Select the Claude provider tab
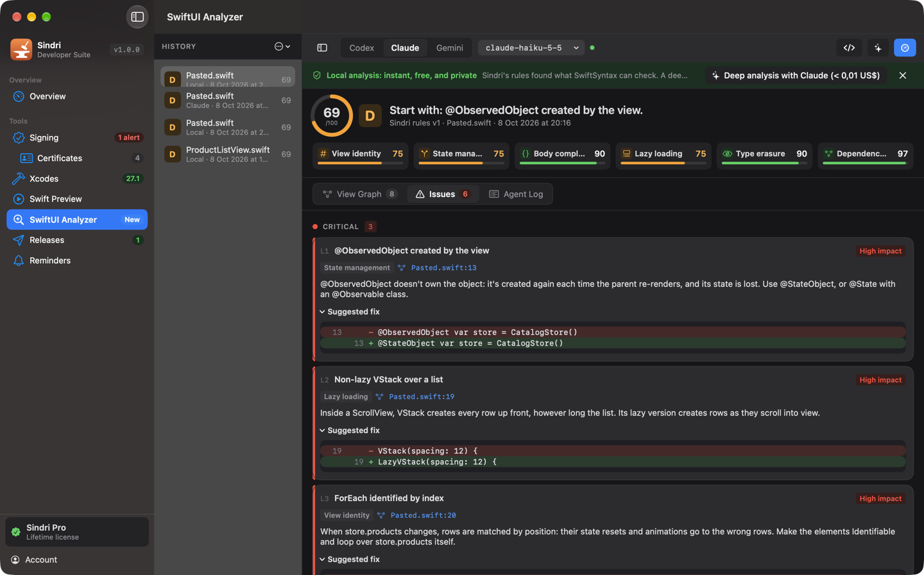The width and height of the screenshot is (924, 575). (x=405, y=47)
